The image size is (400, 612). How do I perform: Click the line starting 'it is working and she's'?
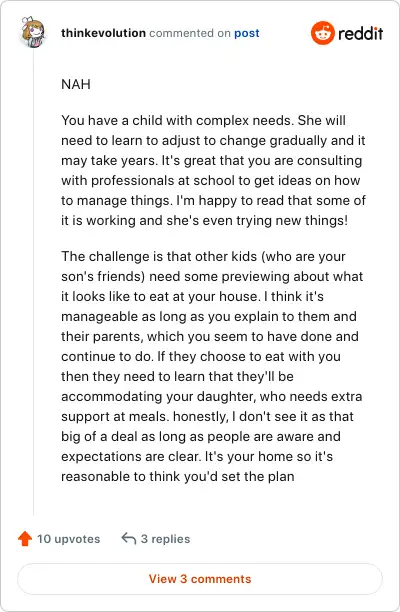204,221
